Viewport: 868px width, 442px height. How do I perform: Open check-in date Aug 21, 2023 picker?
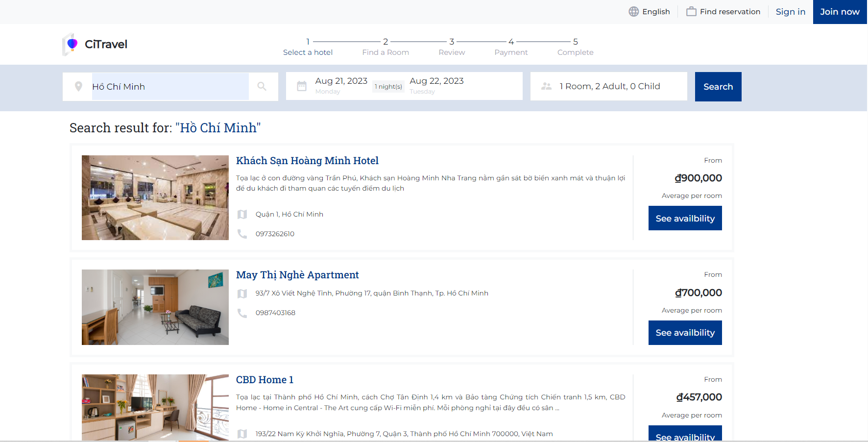click(x=341, y=81)
